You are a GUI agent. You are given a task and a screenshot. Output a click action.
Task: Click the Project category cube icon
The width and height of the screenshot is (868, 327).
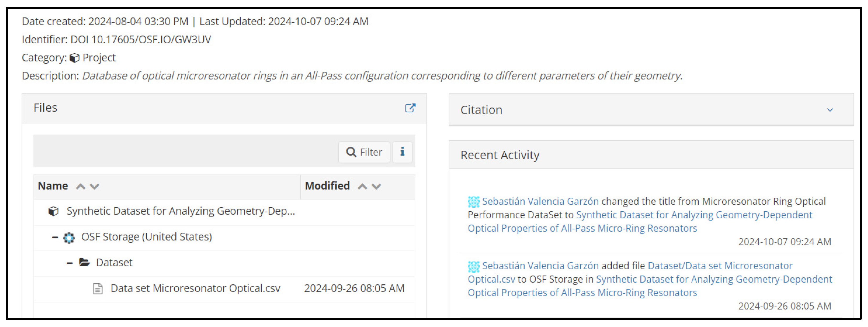75,58
